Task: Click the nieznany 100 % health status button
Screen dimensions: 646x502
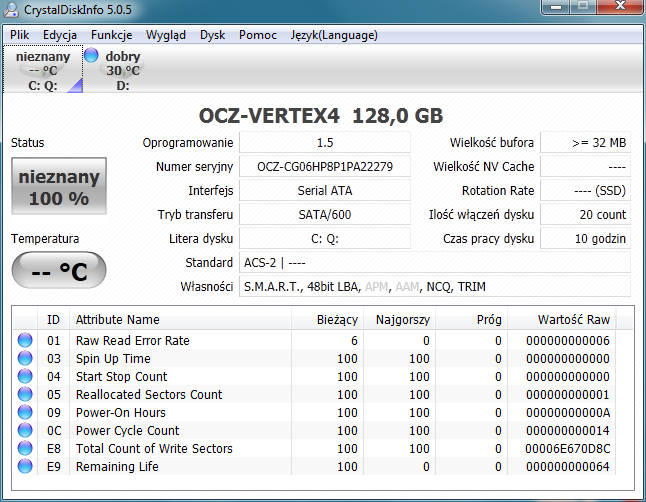Action: [x=59, y=186]
